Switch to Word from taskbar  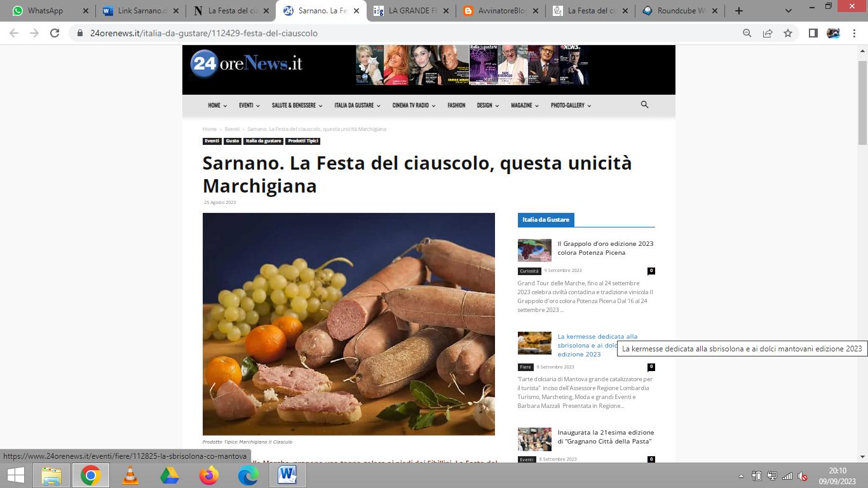(287, 475)
